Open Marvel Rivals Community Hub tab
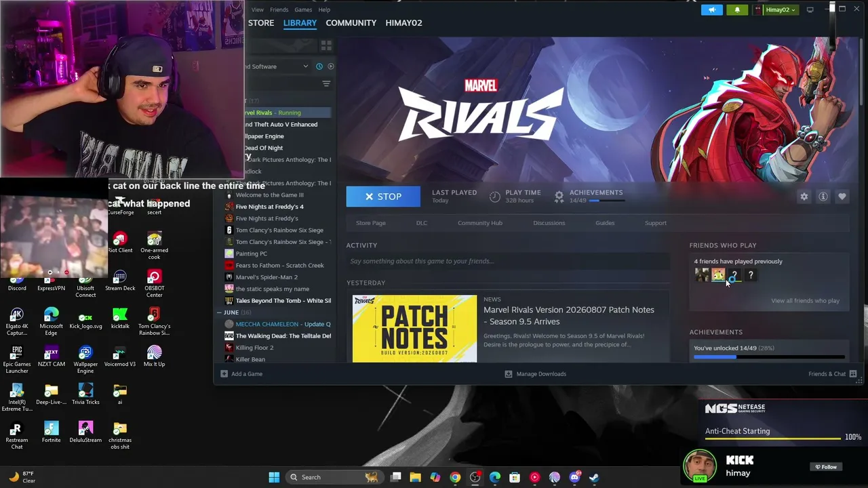This screenshot has width=868, height=488. tap(480, 223)
